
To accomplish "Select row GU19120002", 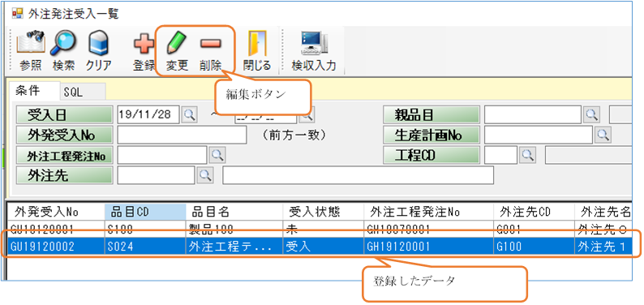I will click(320, 246).
